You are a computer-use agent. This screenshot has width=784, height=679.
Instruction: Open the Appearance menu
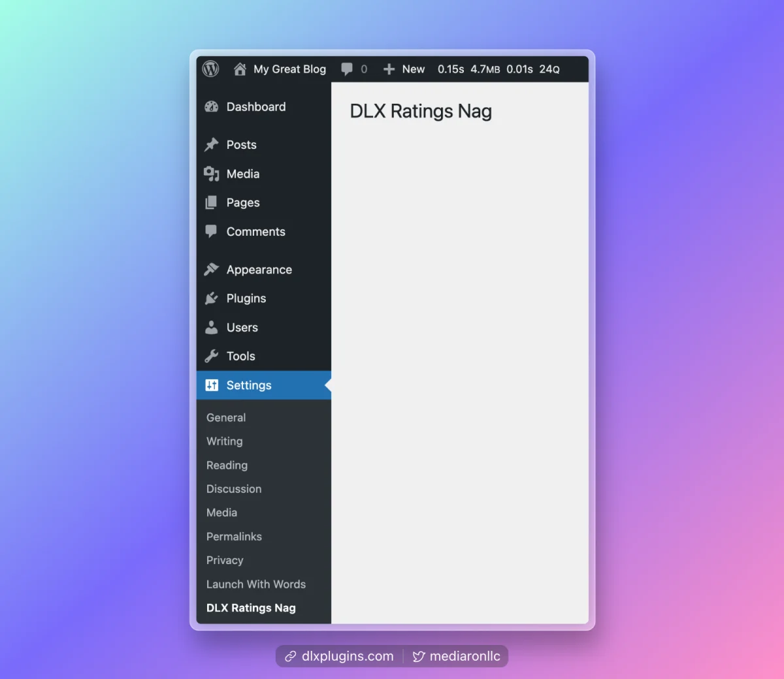point(264,270)
